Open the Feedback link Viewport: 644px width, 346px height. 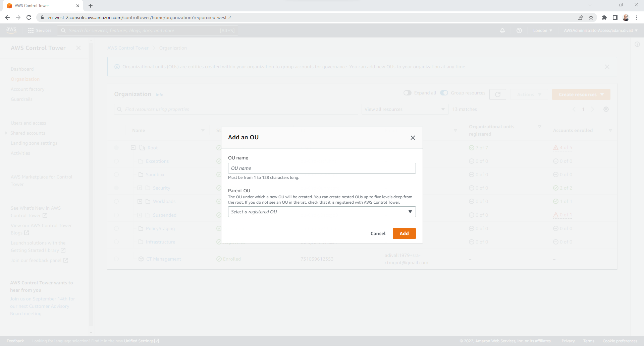pos(15,341)
